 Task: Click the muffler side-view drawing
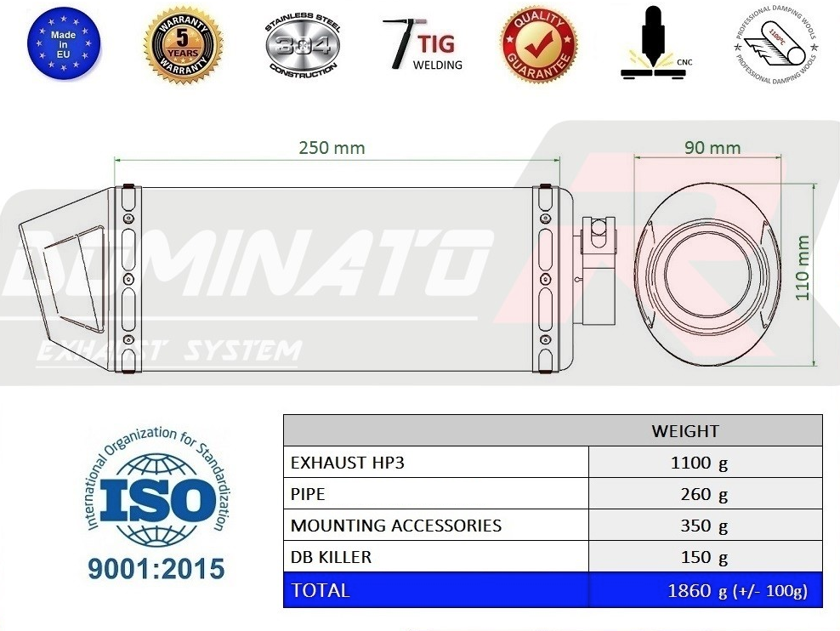click(x=317, y=279)
